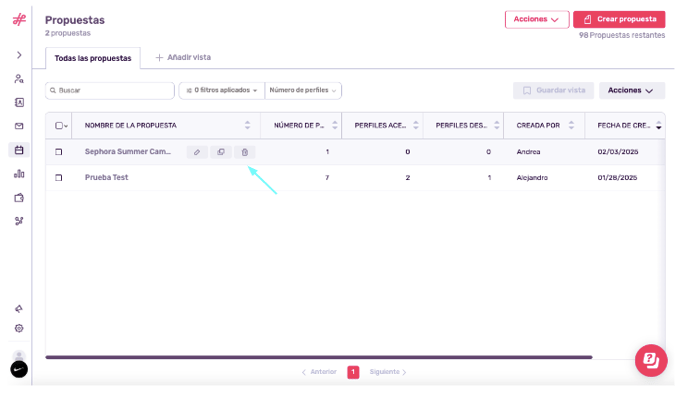
Task: Open the wallet payments sidebar icon
Action: coord(19,198)
